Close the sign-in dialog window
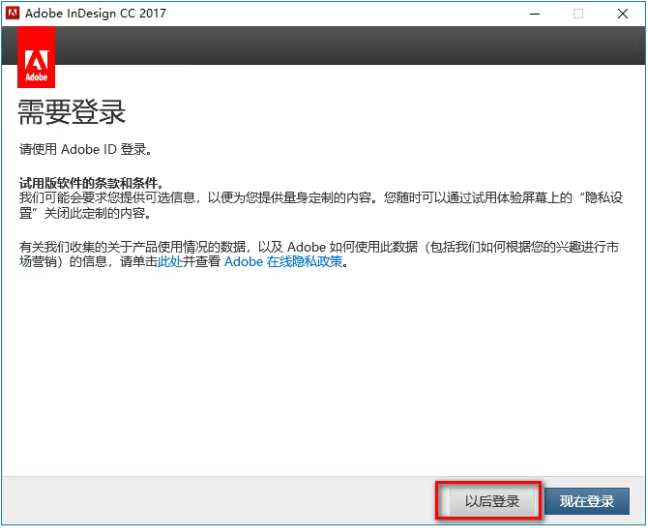 (623, 14)
